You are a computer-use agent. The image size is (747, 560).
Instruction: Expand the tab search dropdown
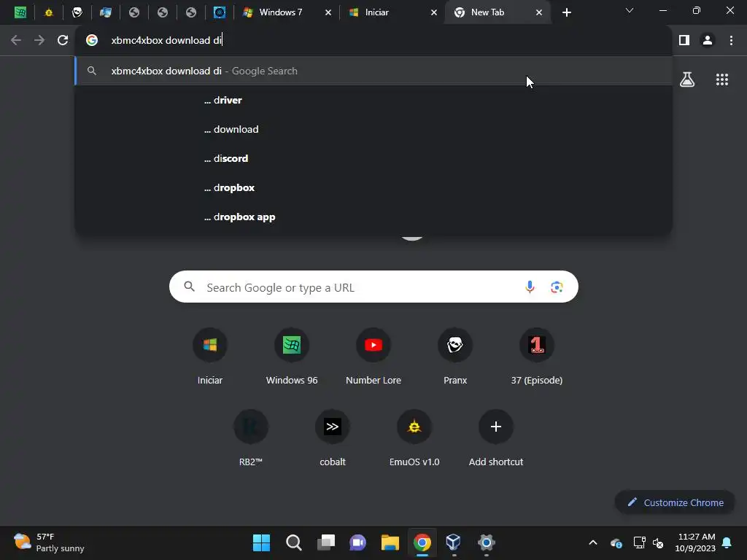(630, 10)
